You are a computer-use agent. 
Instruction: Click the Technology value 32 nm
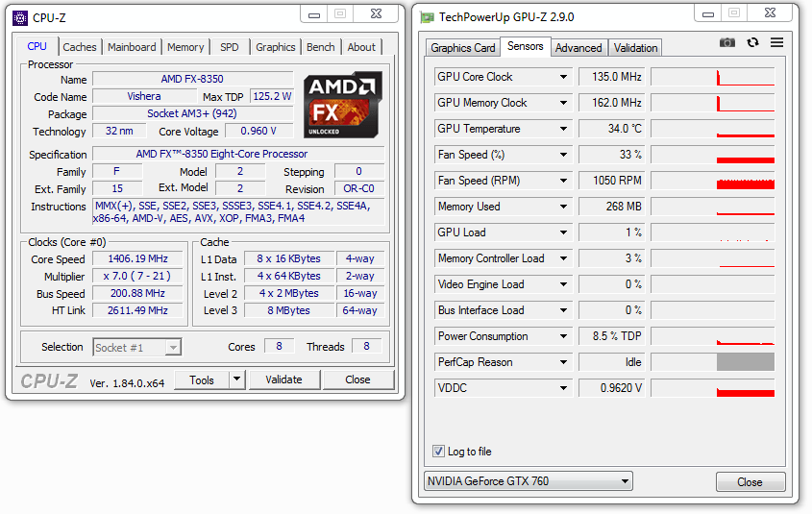[119, 131]
